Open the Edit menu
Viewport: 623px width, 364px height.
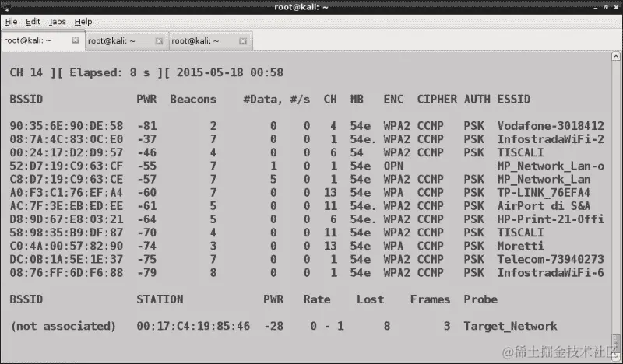[x=33, y=22]
